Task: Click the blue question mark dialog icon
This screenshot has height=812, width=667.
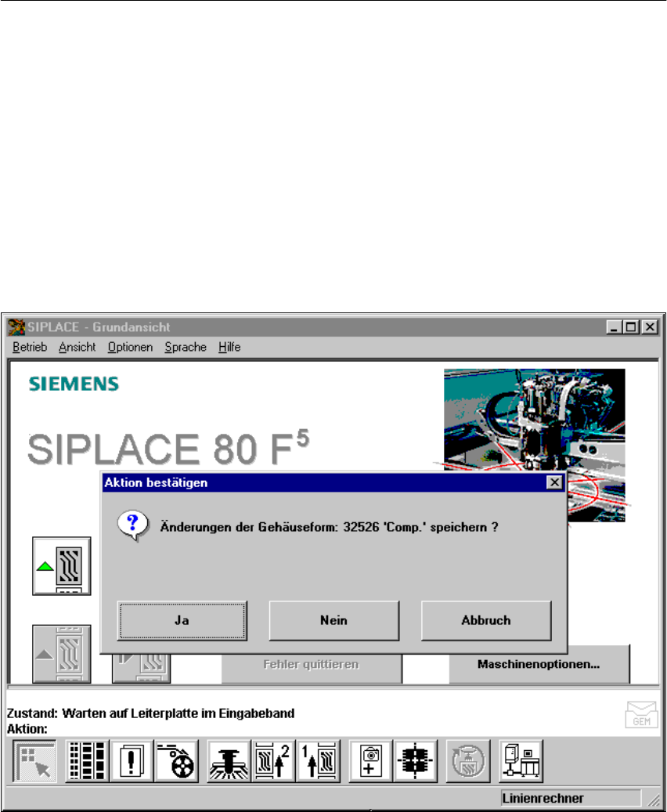Action: pos(133,525)
